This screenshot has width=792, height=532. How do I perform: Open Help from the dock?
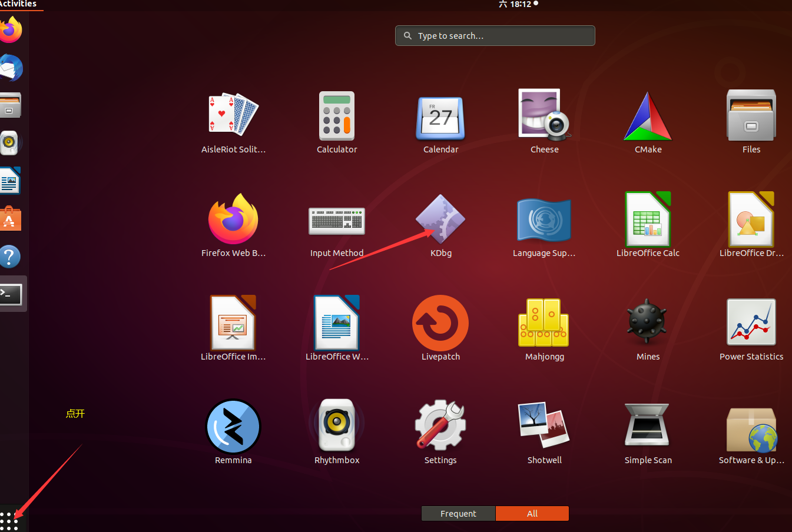tap(10, 257)
